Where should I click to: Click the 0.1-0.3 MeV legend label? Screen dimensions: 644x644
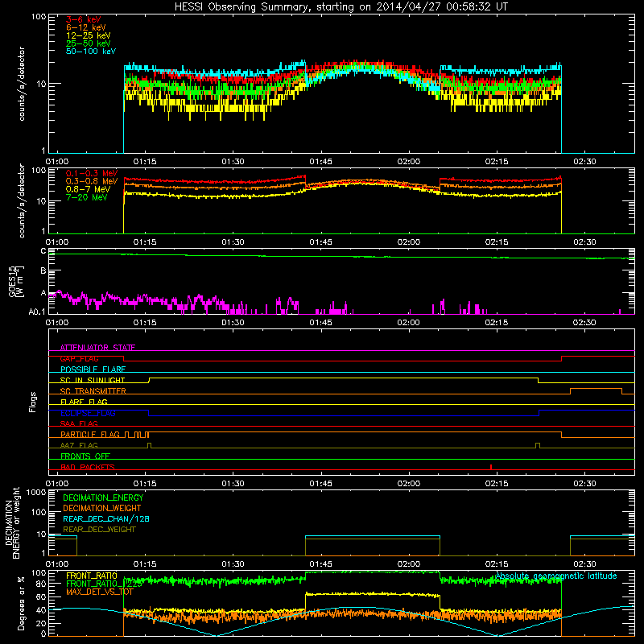point(92,173)
